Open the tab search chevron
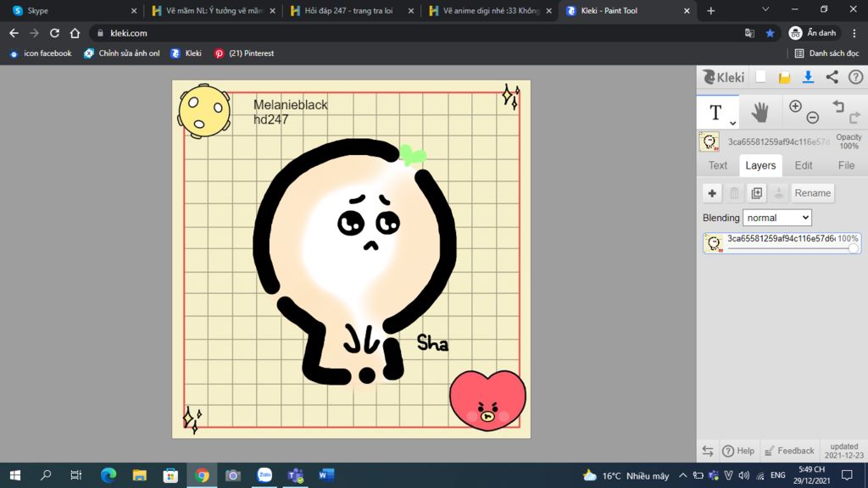This screenshot has height=488, width=868. (765, 9)
